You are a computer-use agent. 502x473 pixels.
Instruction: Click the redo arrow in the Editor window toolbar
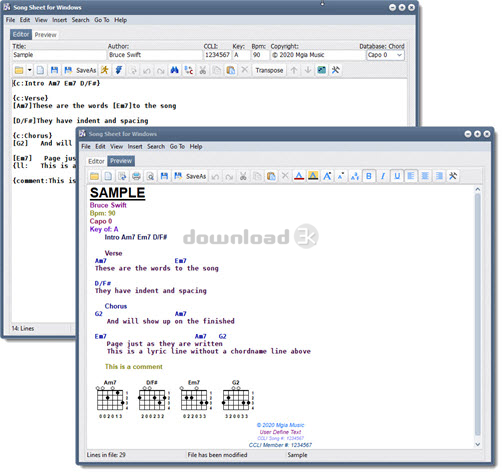click(x=161, y=70)
